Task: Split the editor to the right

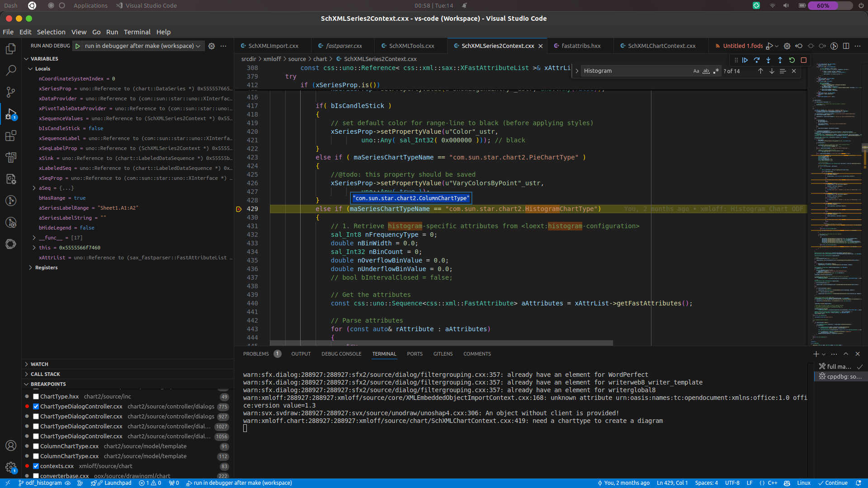Action: coord(846,46)
